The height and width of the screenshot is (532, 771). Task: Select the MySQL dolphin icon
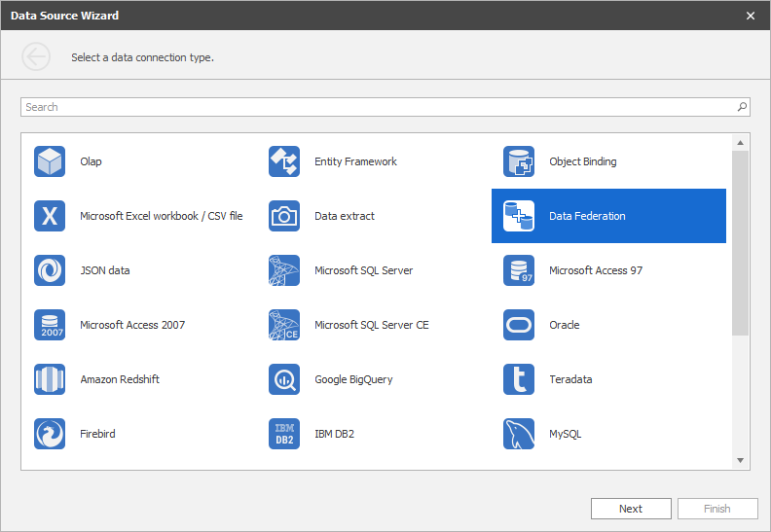519,434
